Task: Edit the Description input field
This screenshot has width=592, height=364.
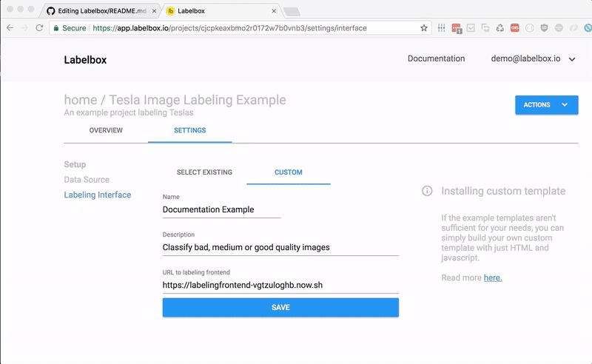Action: pos(280,247)
